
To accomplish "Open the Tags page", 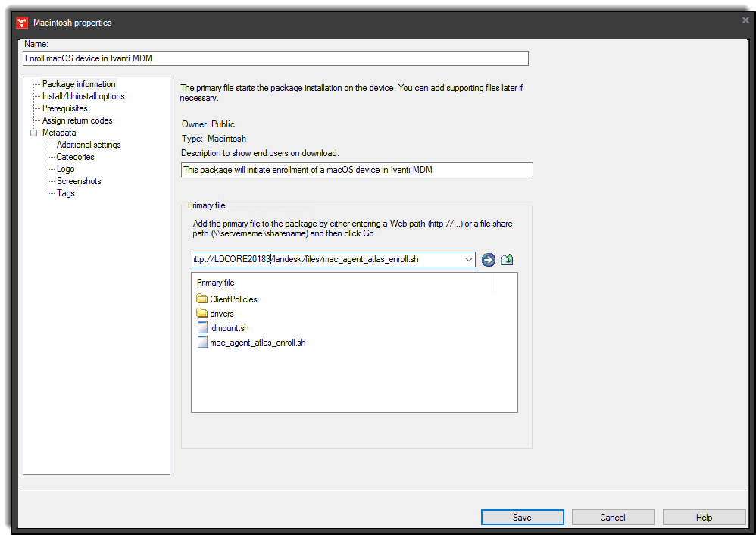I will (65, 193).
